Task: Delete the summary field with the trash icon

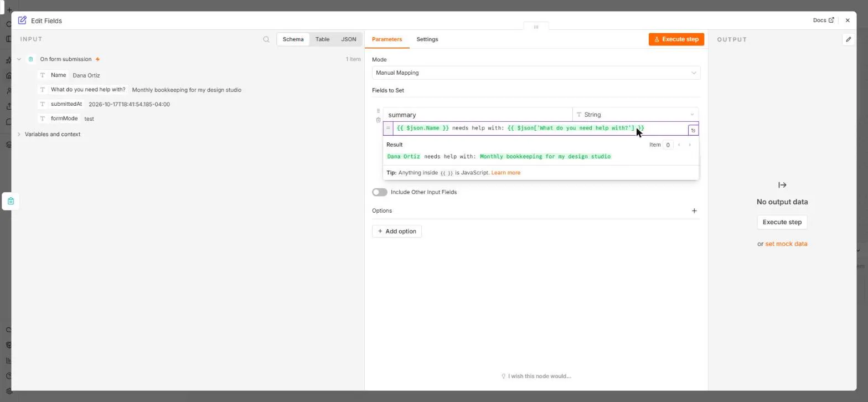Action: (x=378, y=120)
